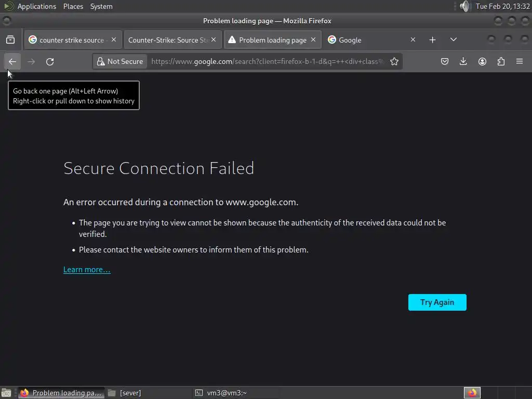Image resolution: width=532 pixels, height=399 pixels.
Task: Switch to the Counter-Strike: Source Steam tab
Action: pyautogui.click(x=168, y=40)
